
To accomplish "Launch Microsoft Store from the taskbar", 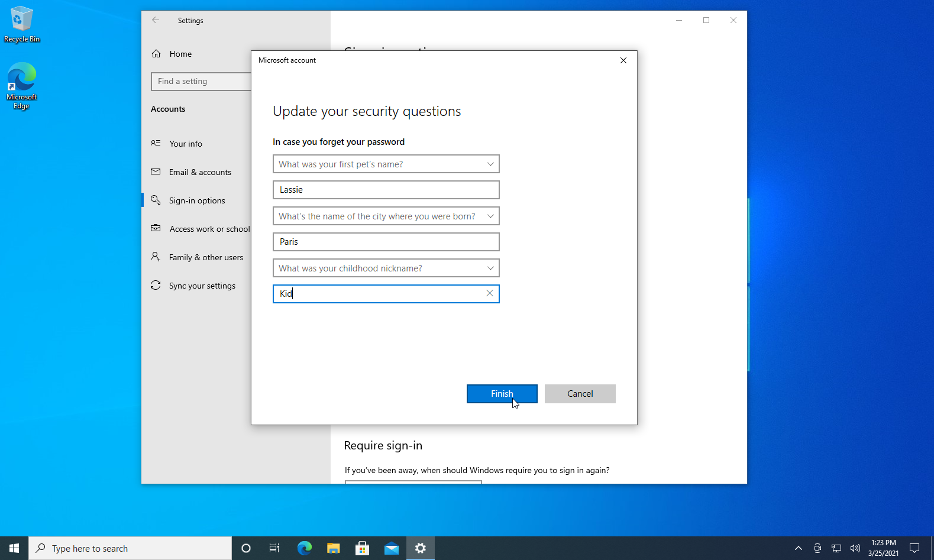I will pyautogui.click(x=363, y=548).
